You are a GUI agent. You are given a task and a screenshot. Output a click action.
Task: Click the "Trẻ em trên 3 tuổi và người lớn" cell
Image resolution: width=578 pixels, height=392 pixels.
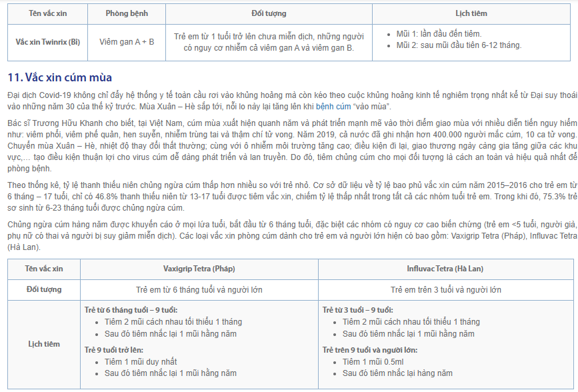coord(446,289)
